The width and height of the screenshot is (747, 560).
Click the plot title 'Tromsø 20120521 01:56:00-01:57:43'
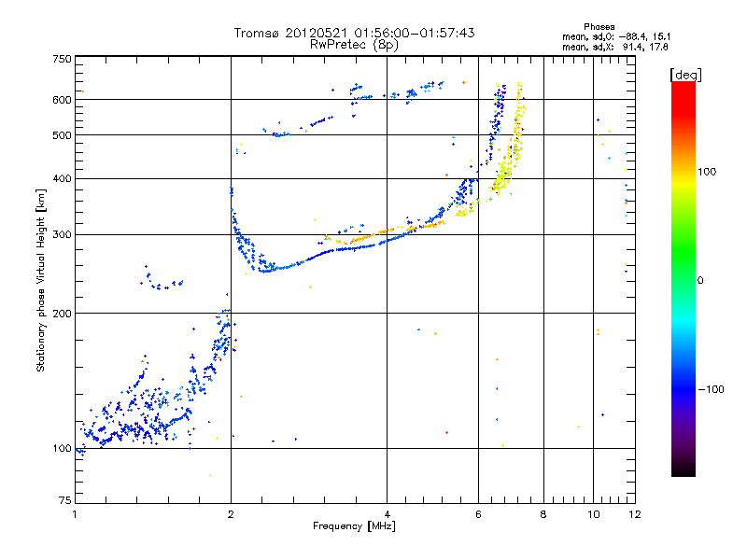(x=354, y=33)
